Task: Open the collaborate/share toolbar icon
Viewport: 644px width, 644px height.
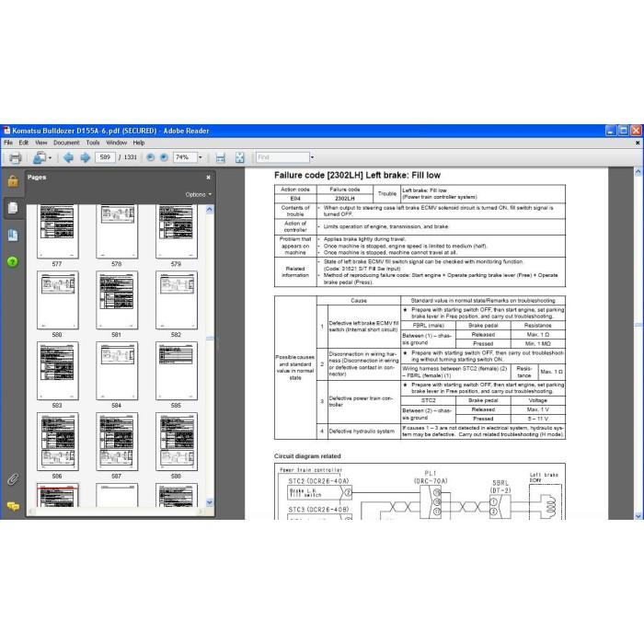Action: [x=40, y=157]
